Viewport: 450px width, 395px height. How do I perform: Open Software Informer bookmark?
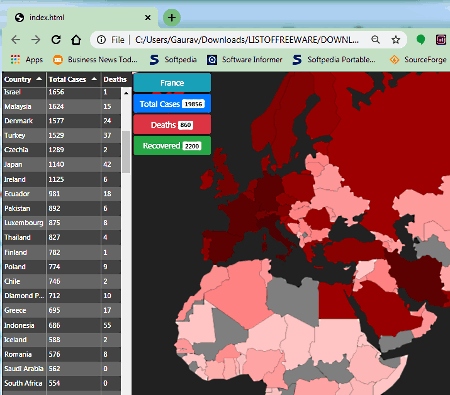245,60
